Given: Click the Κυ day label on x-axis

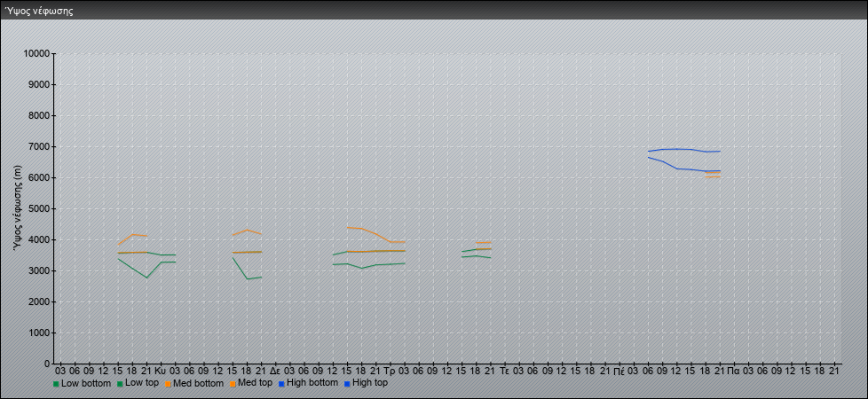Looking at the screenshot, I should click(161, 371).
